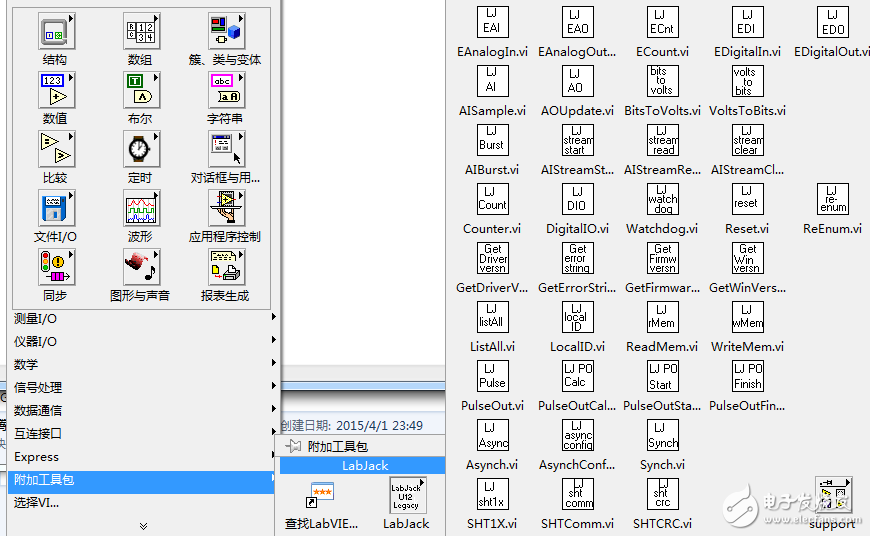Select the AIStreamClear VI icon
The width and height of the screenshot is (870, 536).
tap(747, 140)
